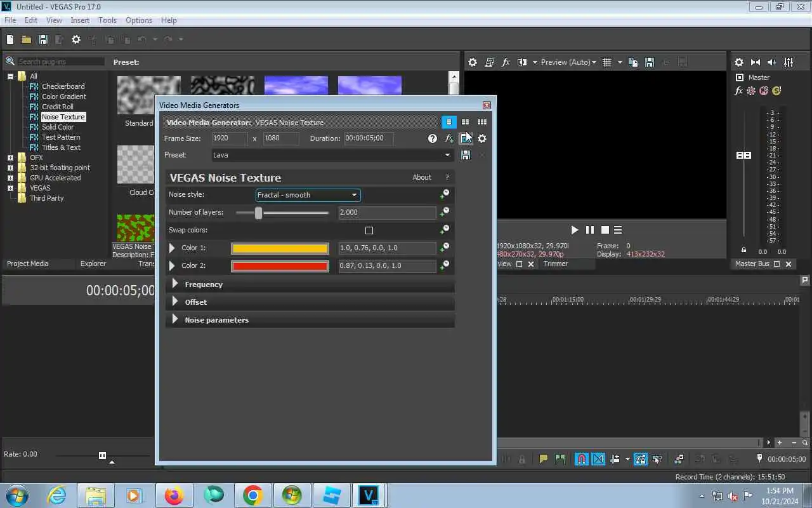
Task: Animate the Color 1 parameter
Action: pyautogui.click(x=445, y=248)
